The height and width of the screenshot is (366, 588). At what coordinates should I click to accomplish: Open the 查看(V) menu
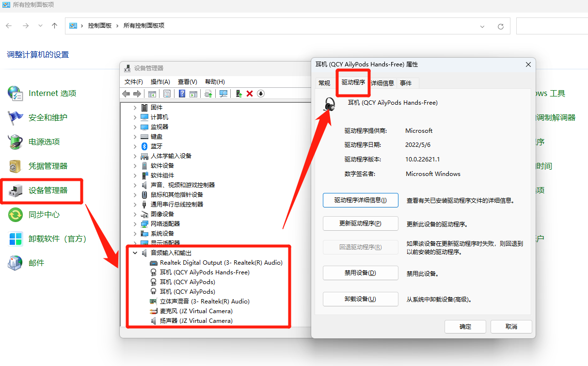tap(187, 82)
